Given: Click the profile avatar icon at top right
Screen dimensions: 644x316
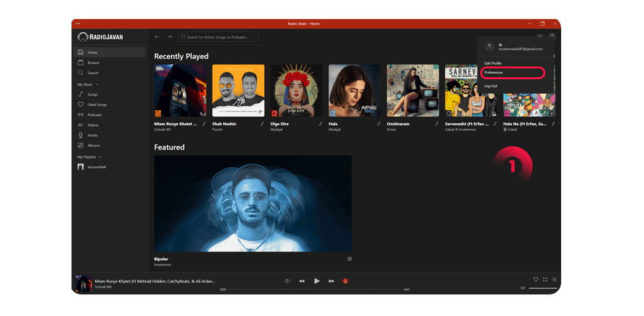Looking at the screenshot, I should (x=552, y=36).
